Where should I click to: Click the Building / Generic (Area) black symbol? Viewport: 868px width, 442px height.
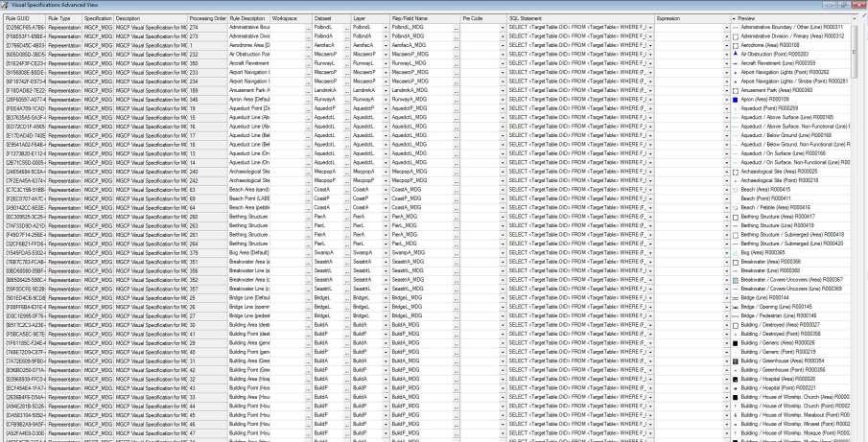pyautogui.click(x=735, y=343)
